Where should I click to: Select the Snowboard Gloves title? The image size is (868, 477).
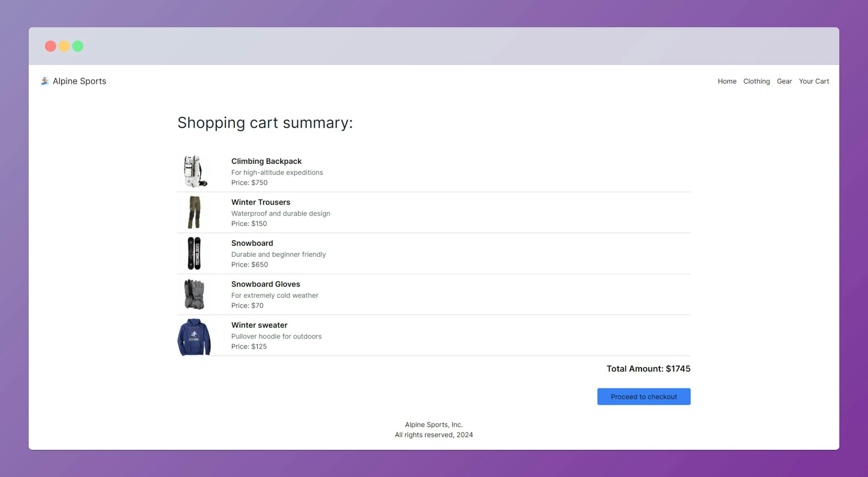click(x=266, y=284)
